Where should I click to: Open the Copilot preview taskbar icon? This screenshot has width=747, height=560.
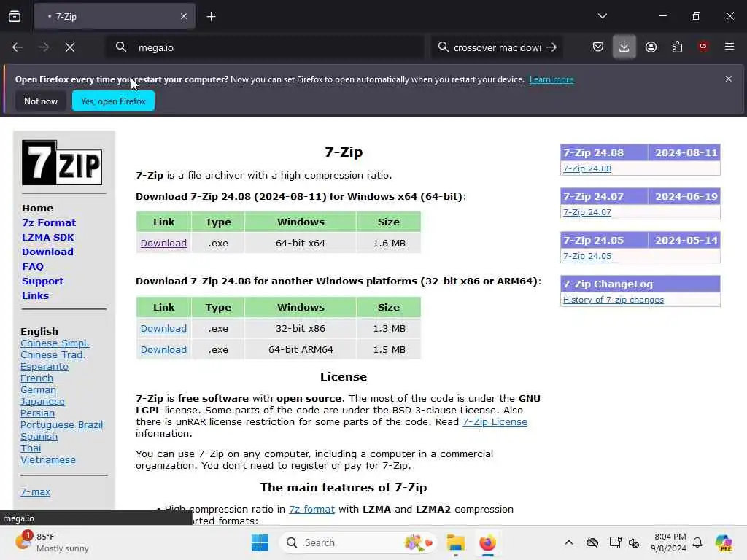(724, 542)
